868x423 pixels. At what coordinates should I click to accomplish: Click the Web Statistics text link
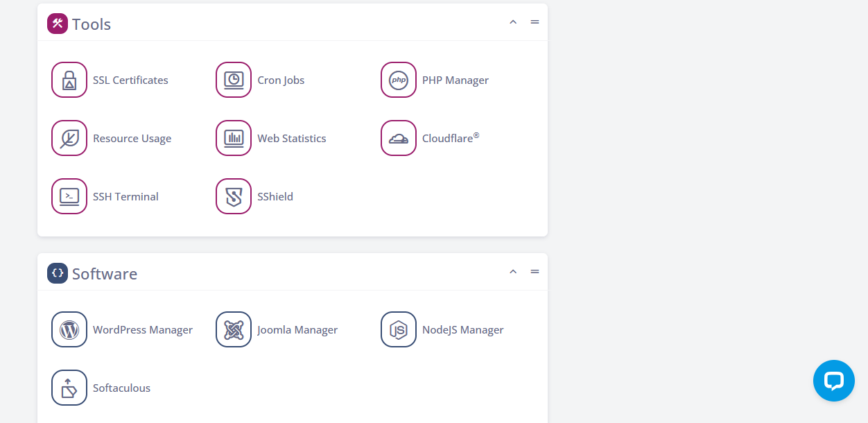tap(291, 139)
